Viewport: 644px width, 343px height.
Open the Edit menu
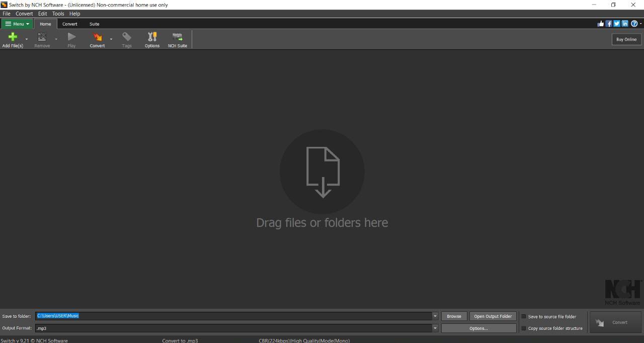click(x=43, y=14)
